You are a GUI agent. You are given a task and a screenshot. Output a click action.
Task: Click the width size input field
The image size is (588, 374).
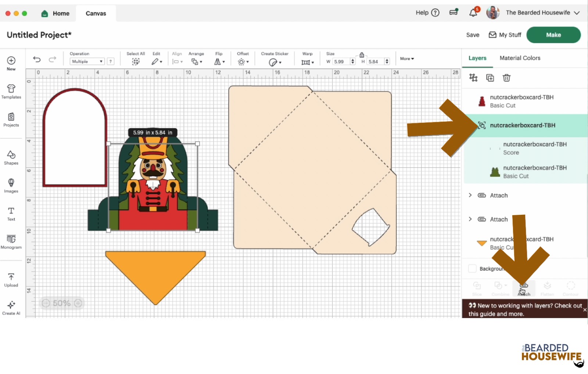click(341, 62)
